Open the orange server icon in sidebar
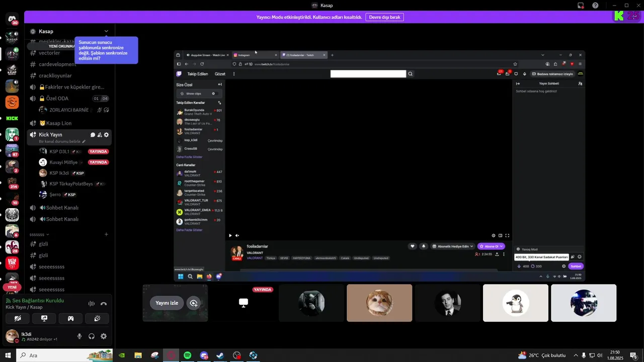 tap(12, 102)
